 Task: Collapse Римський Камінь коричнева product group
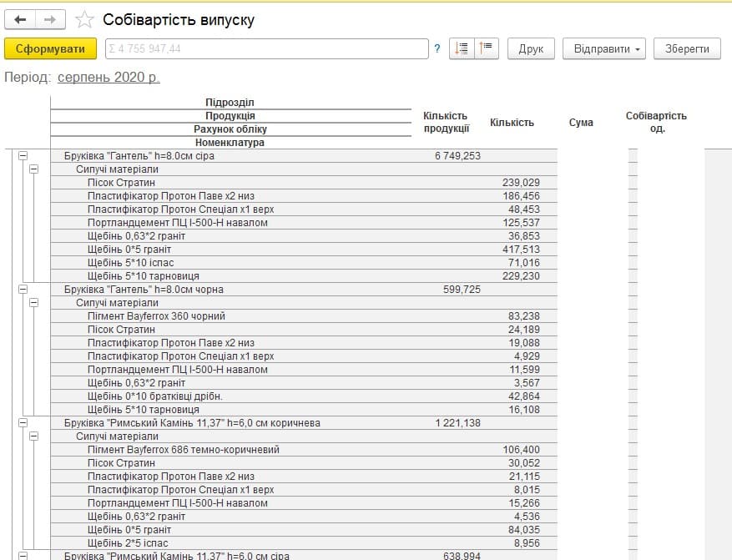(x=23, y=423)
